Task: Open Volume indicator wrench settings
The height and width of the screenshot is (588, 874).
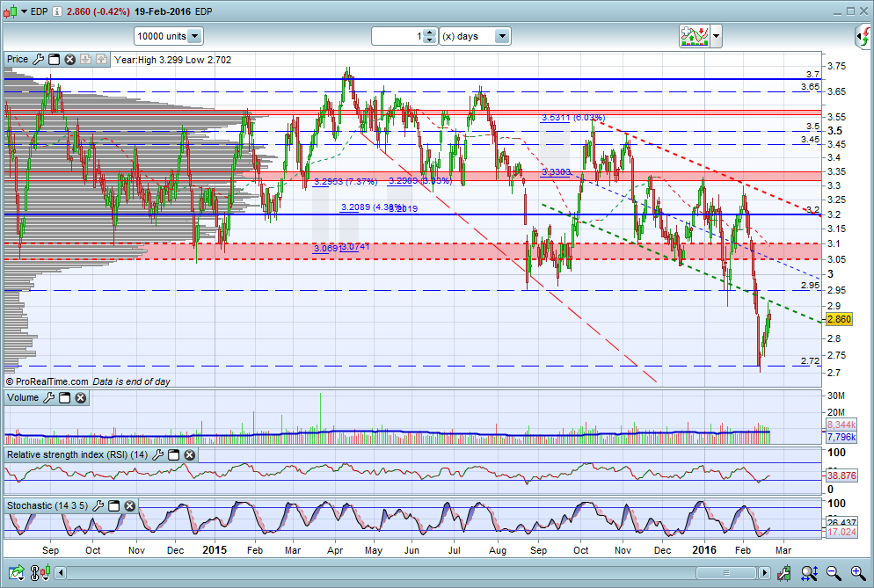Action: (49, 398)
